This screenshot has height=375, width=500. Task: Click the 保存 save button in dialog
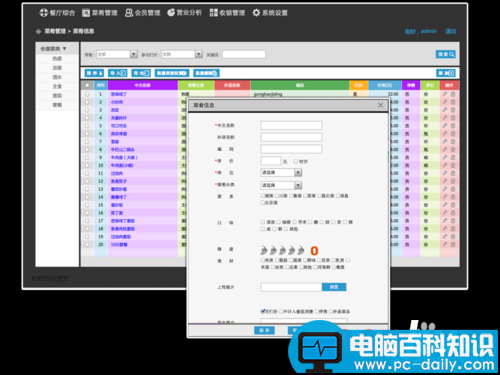(x=264, y=330)
